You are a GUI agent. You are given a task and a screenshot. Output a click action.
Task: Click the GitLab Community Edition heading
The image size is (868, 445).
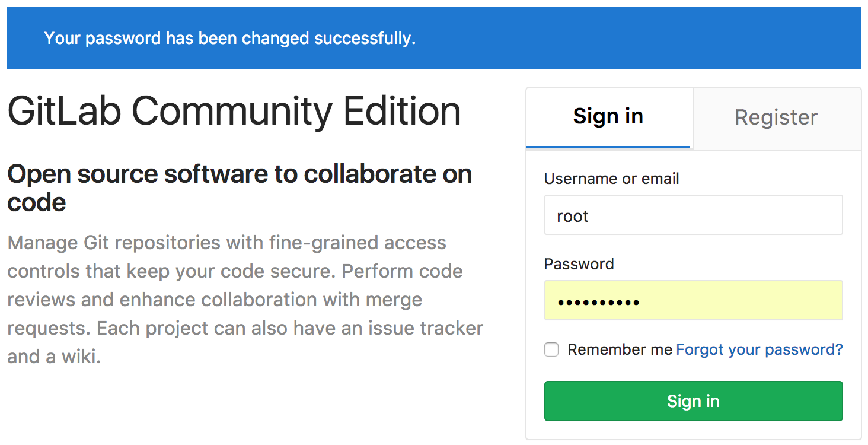(x=234, y=112)
